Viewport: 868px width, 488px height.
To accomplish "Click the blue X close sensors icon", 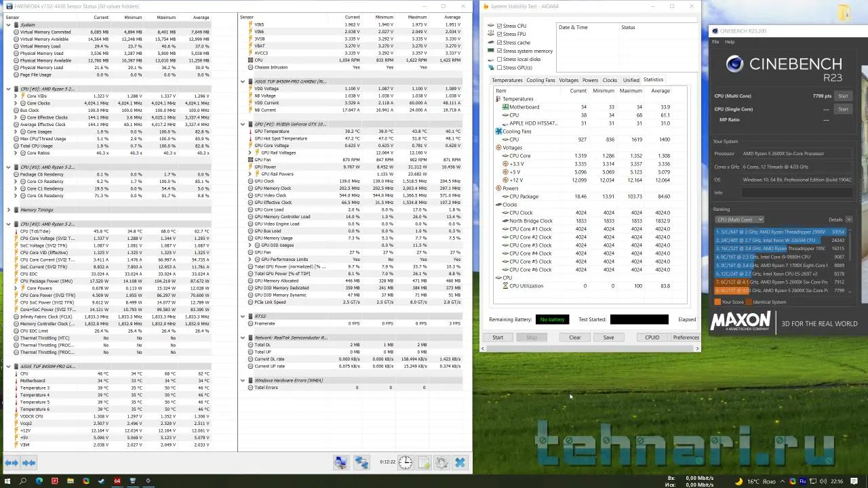I will [x=460, y=463].
